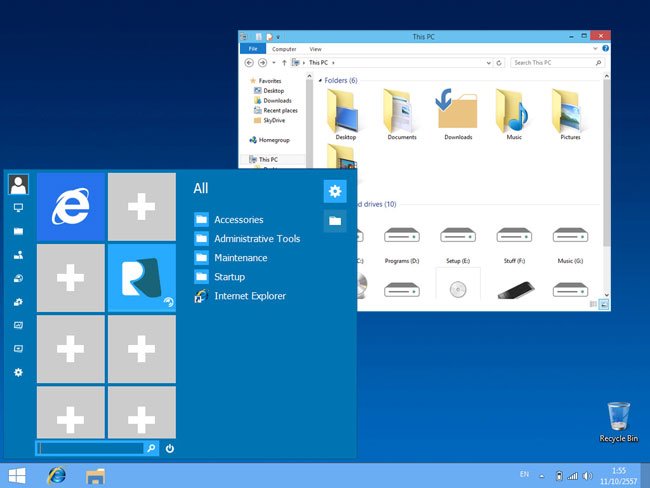The height and width of the screenshot is (488, 650).
Task: Click the power button in start menu
Action: point(170,448)
